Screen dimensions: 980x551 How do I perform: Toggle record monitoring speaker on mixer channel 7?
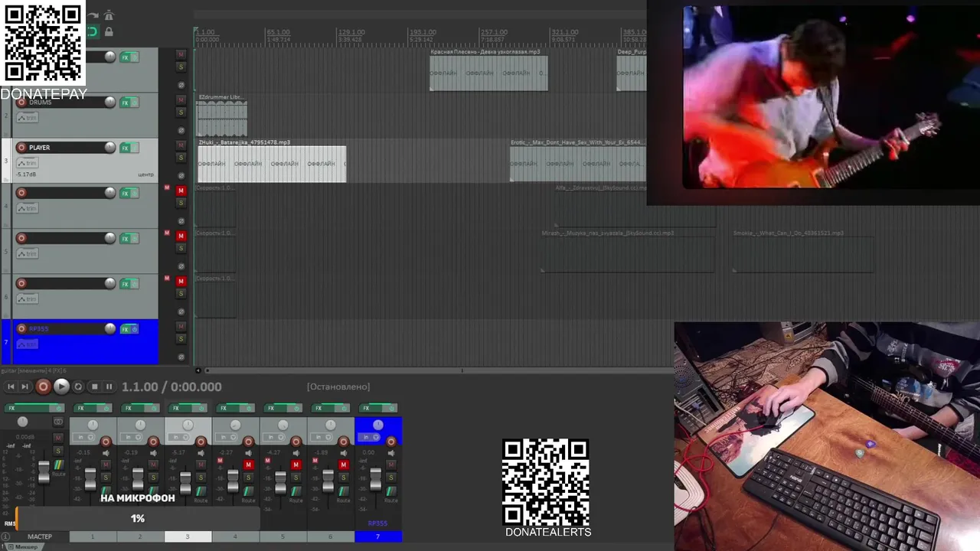[391, 453]
